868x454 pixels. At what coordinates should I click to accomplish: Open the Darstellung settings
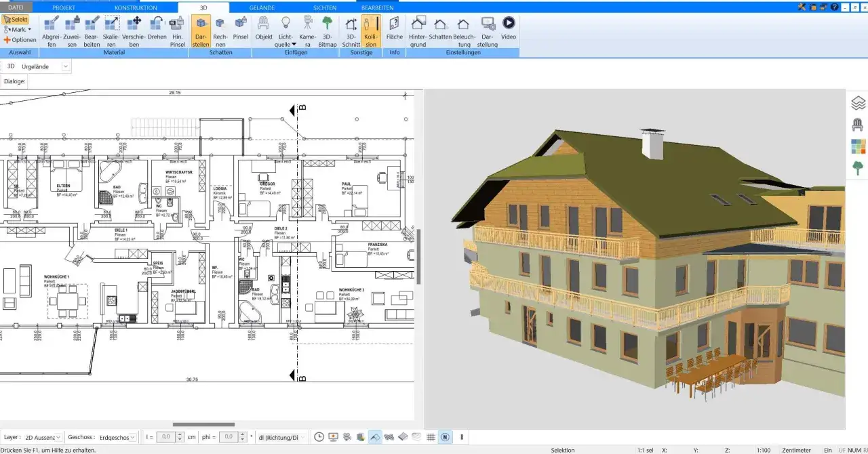pos(488,31)
